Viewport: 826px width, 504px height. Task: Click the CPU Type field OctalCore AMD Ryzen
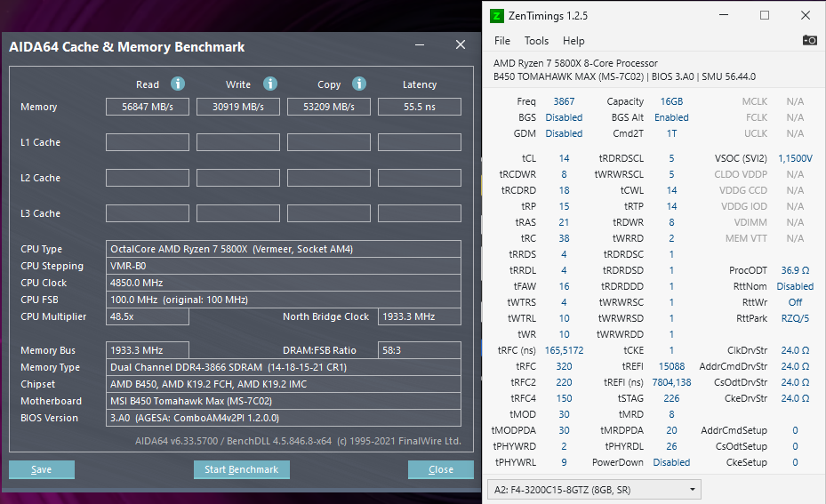tap(284, 249)
